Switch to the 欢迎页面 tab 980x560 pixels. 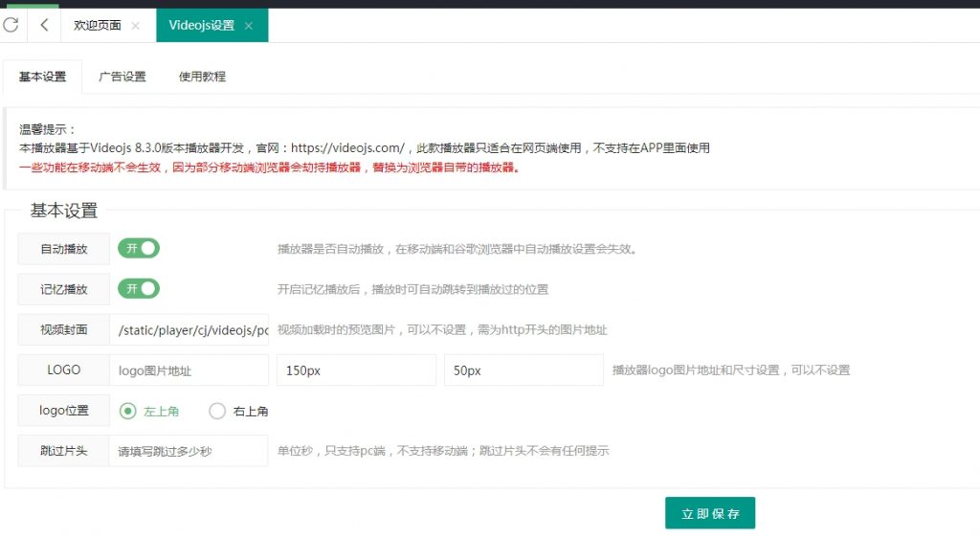point(97,26)
